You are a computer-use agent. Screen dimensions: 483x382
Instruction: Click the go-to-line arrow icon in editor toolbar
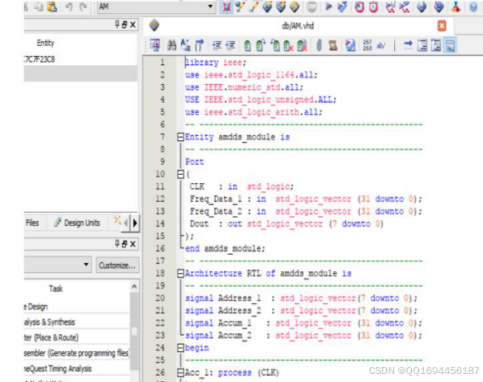pyautogui.click(x=199, y=45)
